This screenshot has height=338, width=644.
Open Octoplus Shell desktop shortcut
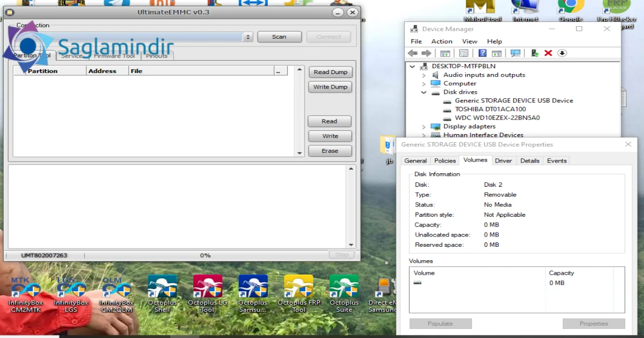point(162,294)
